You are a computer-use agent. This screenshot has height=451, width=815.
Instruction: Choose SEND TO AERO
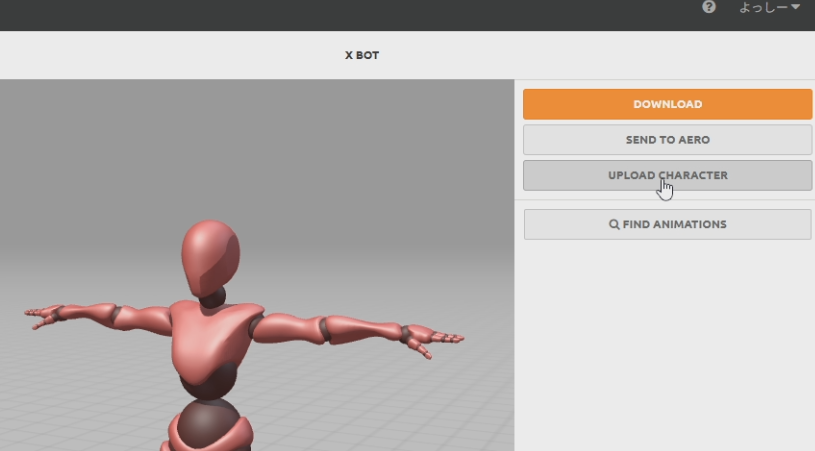[667, 140]
